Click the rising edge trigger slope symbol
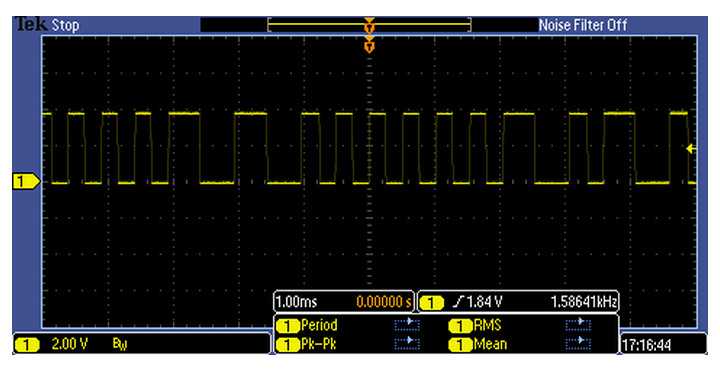Image resolution: width=720 pixels, height=376 pixels. [x=458, y=302]
